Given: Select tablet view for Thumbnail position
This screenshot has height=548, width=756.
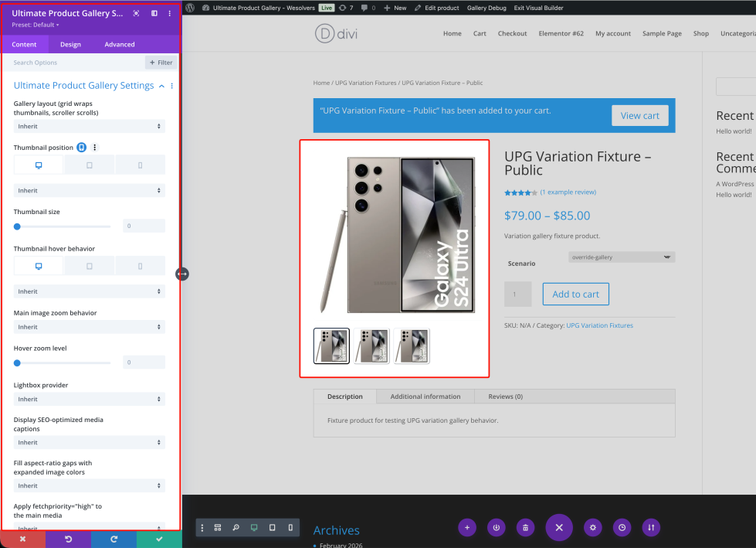Looking at the screenshot, I should tap(89, 165).
